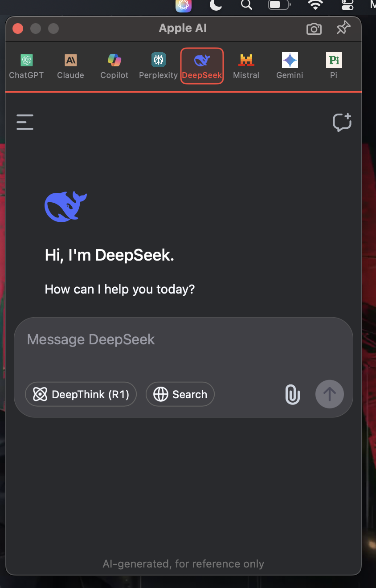The height and width of the screenshot is (588, 376).
Task: Close the Apple AI window
Action: click(18, 29)
